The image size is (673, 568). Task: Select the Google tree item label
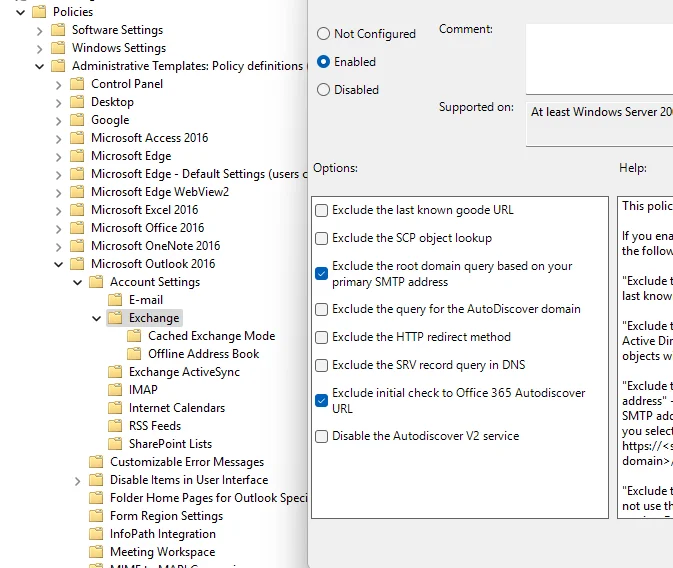pyautogui.click(x=110, y=120)
